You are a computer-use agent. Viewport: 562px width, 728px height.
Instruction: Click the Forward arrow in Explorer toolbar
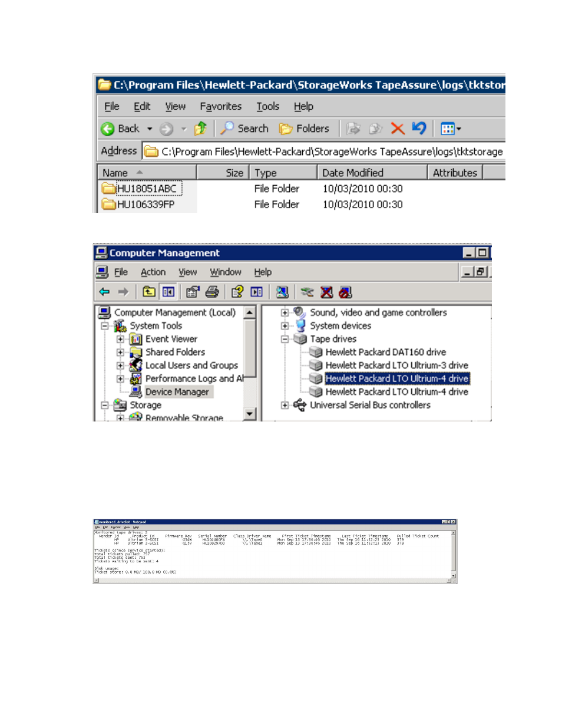(167, 129)
